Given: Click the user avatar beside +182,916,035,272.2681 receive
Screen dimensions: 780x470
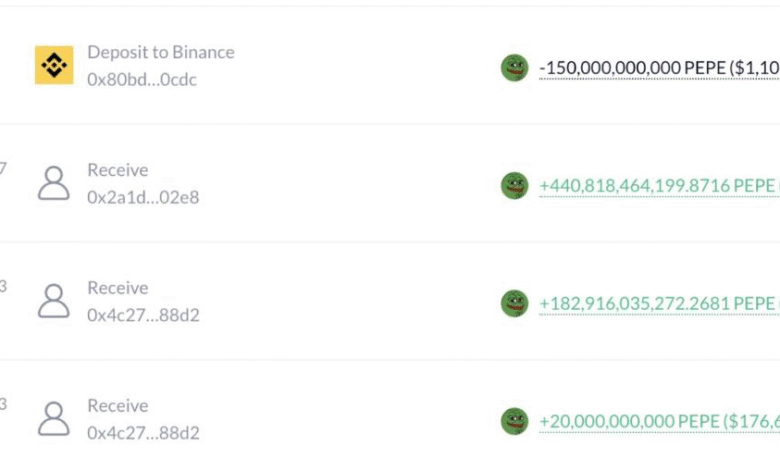Looking at the screenshot, I should pos(54,301).
